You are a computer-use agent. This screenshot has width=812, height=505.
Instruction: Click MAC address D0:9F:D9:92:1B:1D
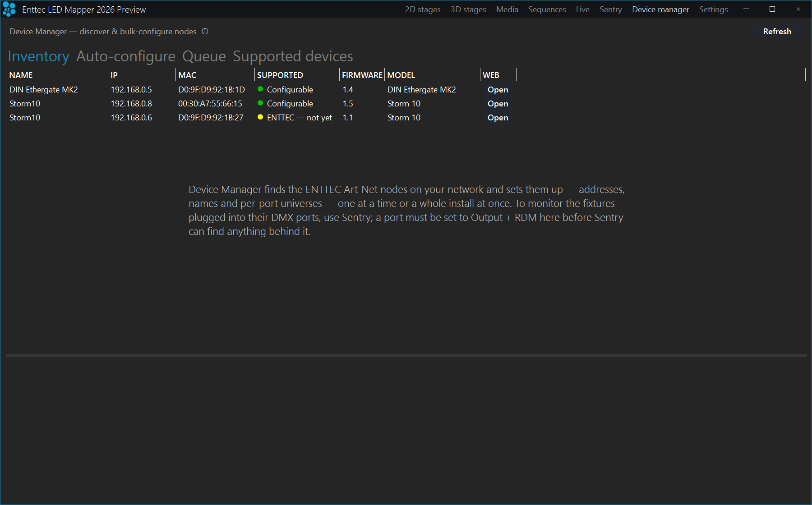[212, 90]
